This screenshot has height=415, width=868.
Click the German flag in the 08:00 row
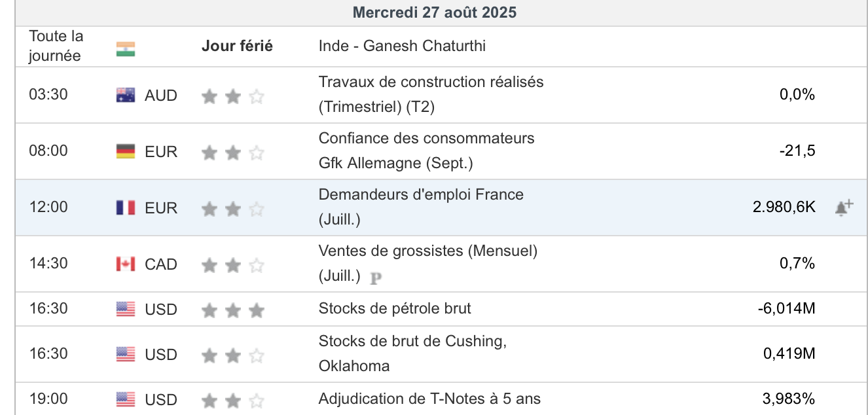click(x=126, y=152)
